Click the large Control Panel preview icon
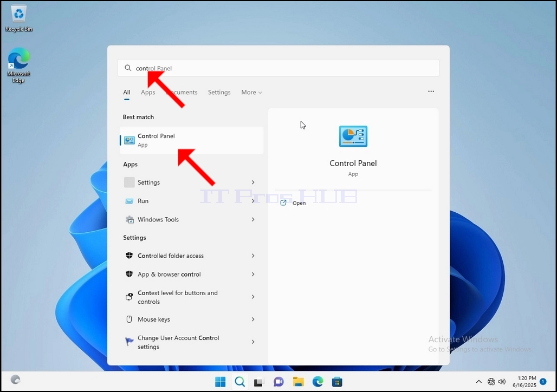Viewport: 557px width, 392px height. click(x=353, y=136)
